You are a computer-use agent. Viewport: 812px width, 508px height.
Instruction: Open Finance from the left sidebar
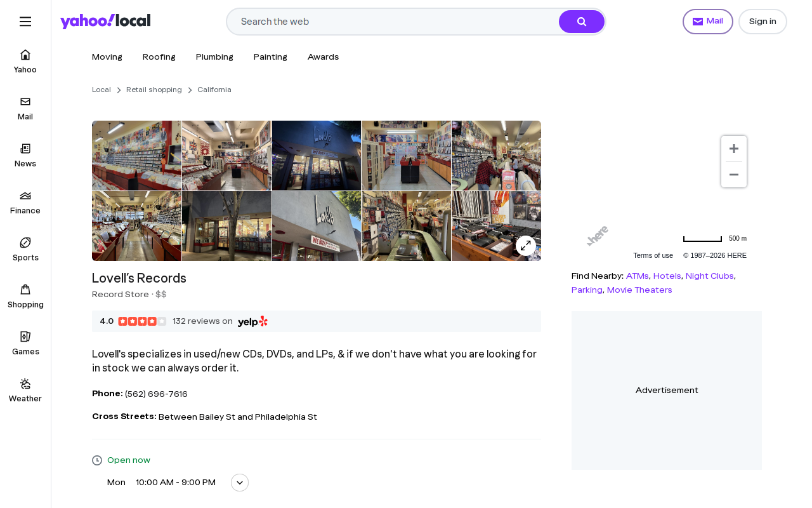(25, 203)
